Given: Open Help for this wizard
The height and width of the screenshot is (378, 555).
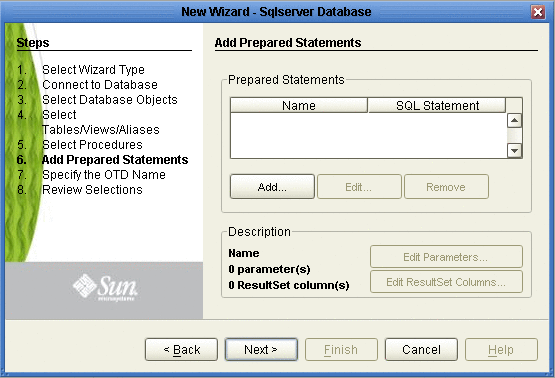Looking at the screenshot, I should point(501,349).
